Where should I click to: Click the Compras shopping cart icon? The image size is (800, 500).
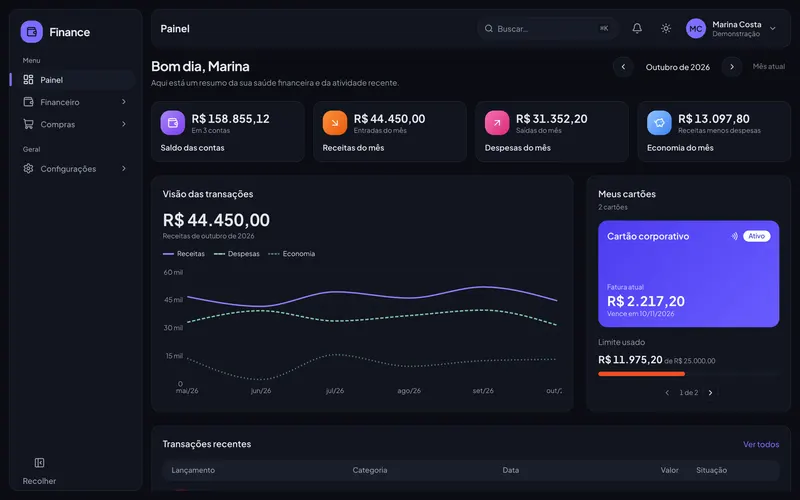tap(28, 124)
